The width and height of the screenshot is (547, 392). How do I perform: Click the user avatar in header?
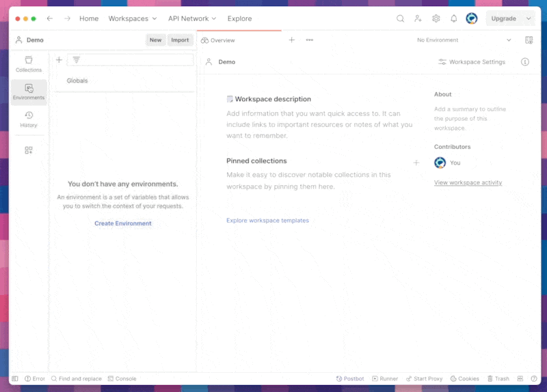tap(472, 18)
